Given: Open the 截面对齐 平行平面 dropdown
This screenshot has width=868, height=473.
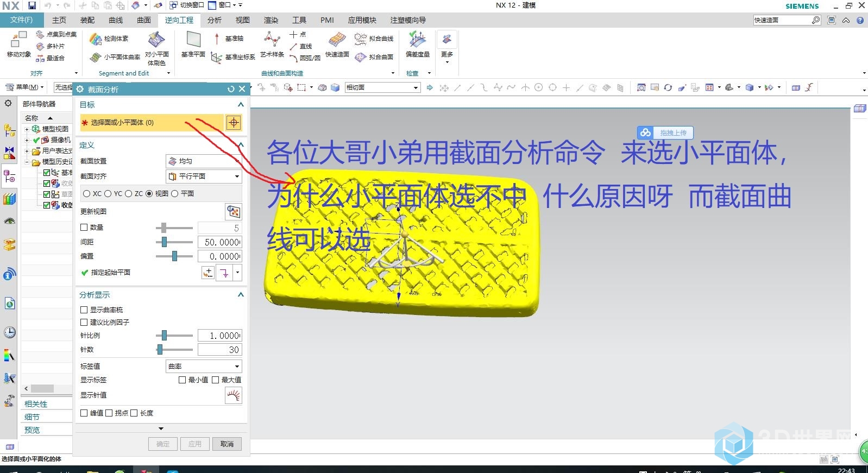Looking at the screenshot, I should tap(204, 176).
